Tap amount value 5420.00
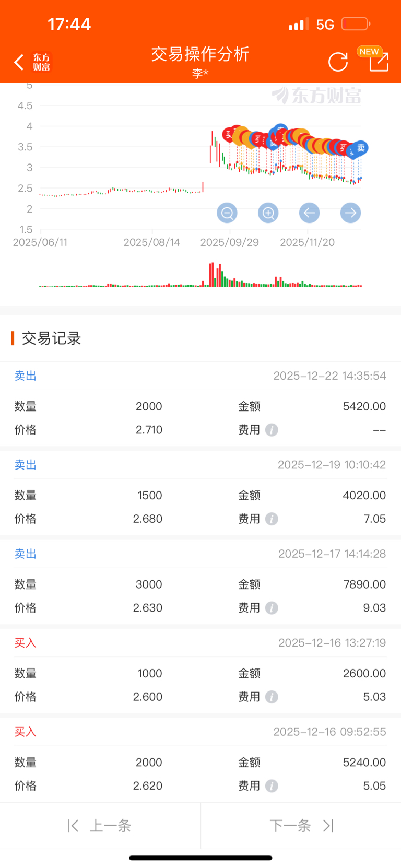 pyautogui.click(x=364, y=406)
